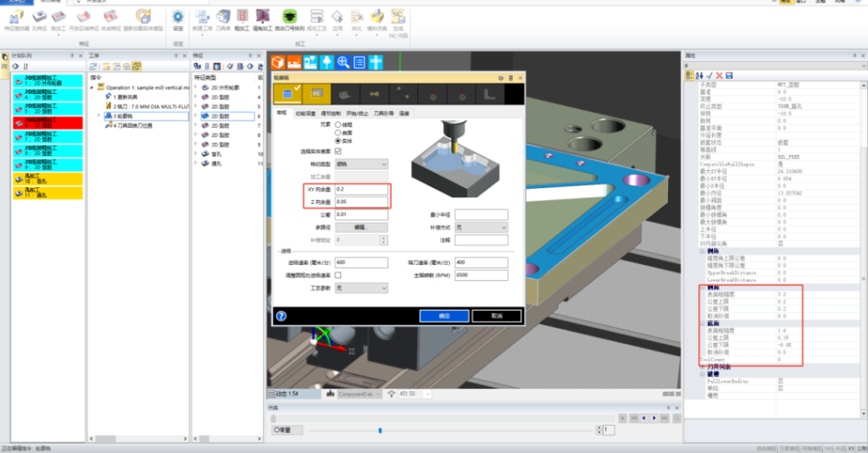This screenshot has width=868, height=453.
Task: Click the 编辑... multi-path button
Action: pyautogui.click(x=361, y=228)
